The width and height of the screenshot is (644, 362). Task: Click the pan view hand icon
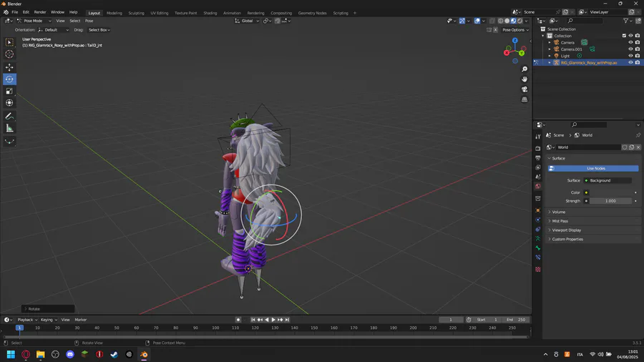525,79
